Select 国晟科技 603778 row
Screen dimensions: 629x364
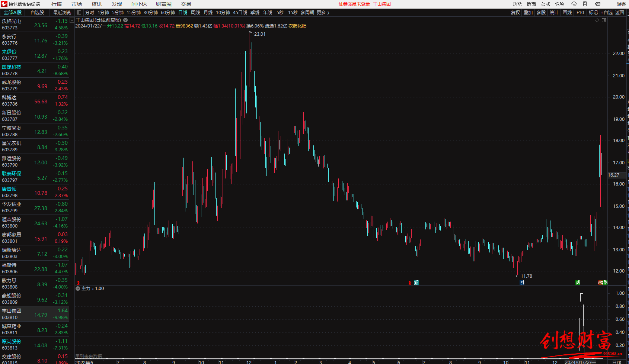coord(35,70)
